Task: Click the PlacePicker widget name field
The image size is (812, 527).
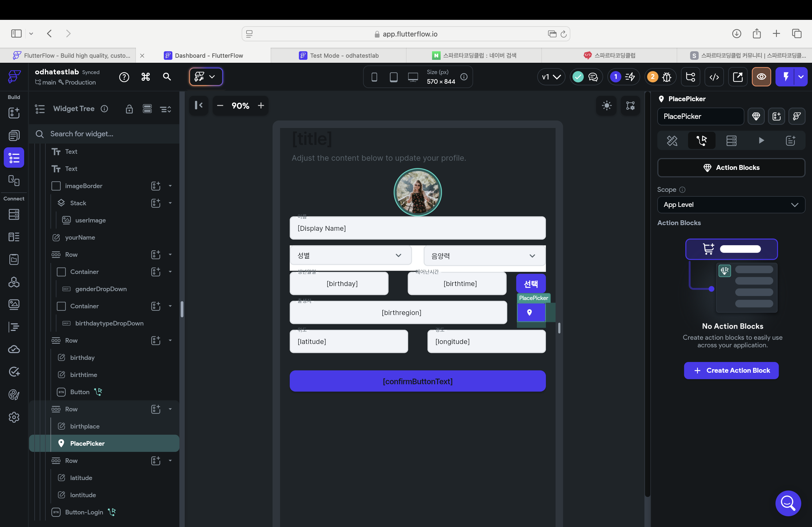Action: coord(701,116)
